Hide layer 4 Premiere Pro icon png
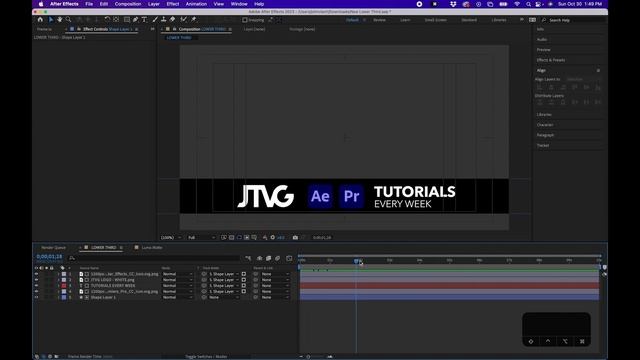This screenshot has height=360, width=640. [36, 291]
